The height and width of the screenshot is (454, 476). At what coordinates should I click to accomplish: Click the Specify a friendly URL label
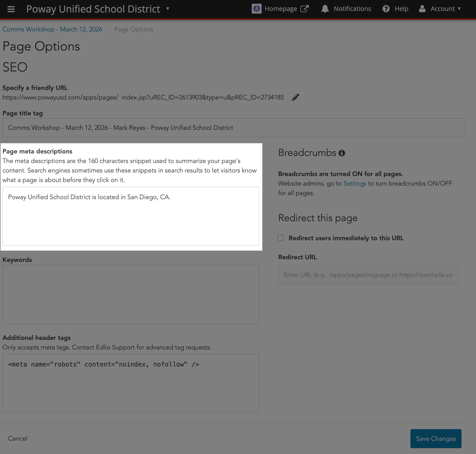(35, 88)
